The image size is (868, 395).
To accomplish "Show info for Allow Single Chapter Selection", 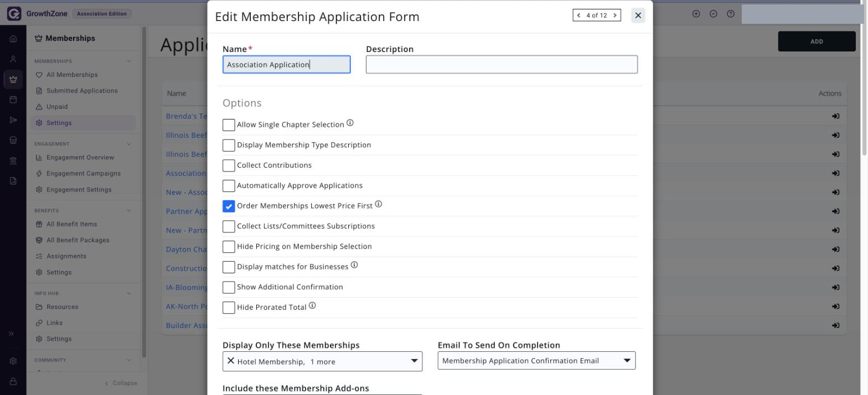I will (x=350, y=123).
